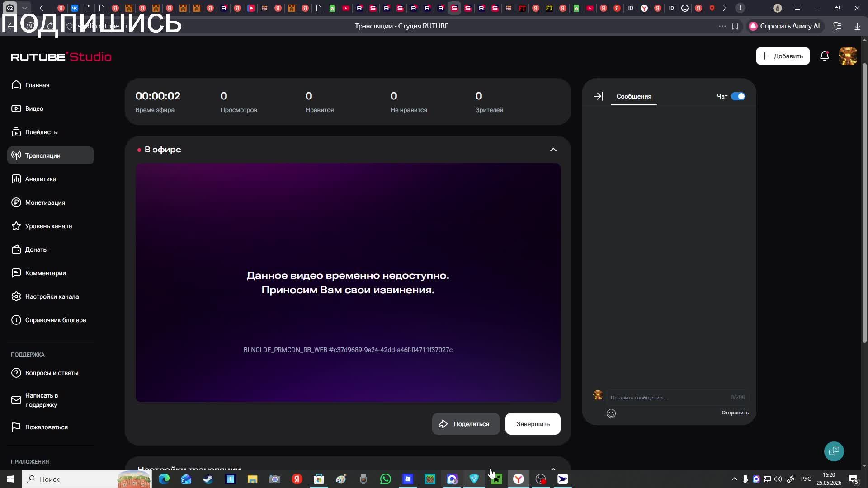Viewport: 868px width, 488px height.
Task: Open the tab count dropdown
Action: (x=25, y=8)
